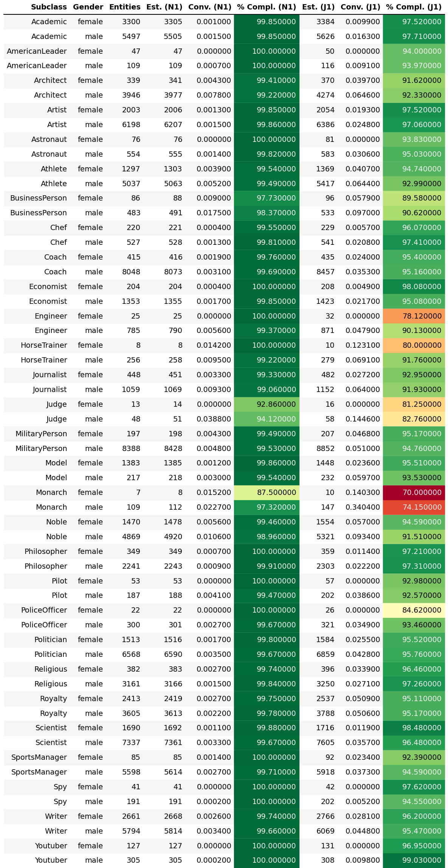
Task: Click the % Compl. (J1) column header
Action: [x=414, y=7]
